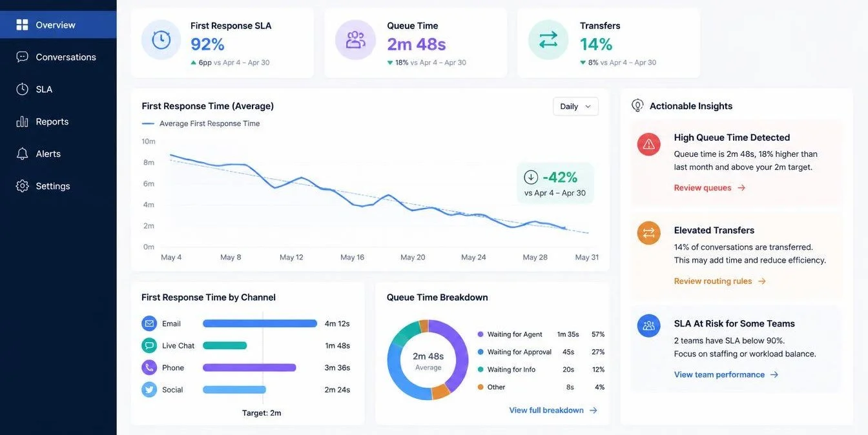Open the Daily interval dropdown

(x=575, y=106)
